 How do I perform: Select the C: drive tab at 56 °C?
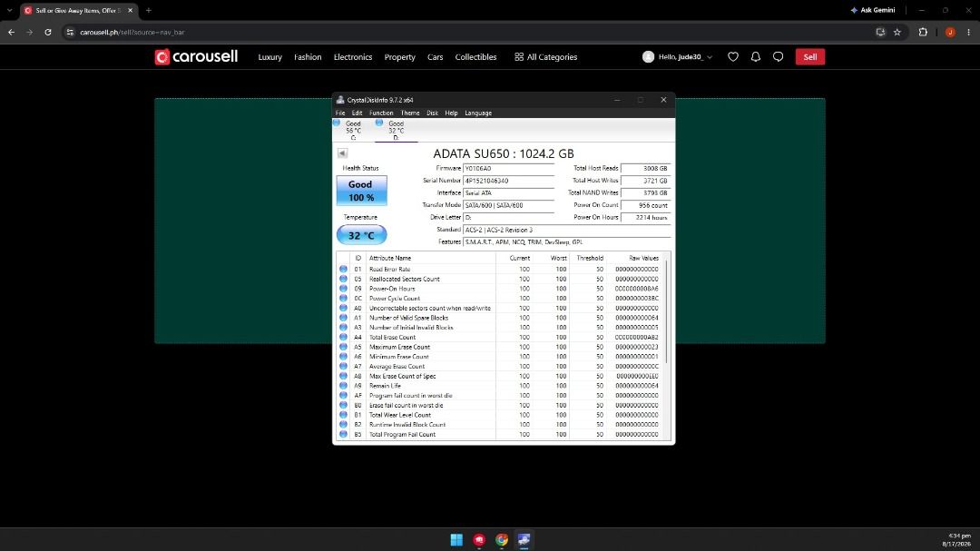pos(353,130)
